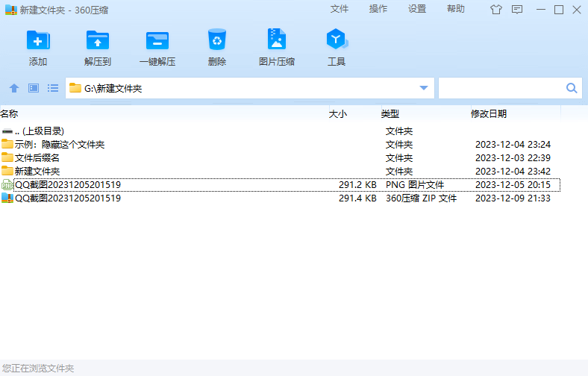Open the 工具 (Tools) hexagon icon
Viewport: 588px width, 376px height.
click(337, 39)
